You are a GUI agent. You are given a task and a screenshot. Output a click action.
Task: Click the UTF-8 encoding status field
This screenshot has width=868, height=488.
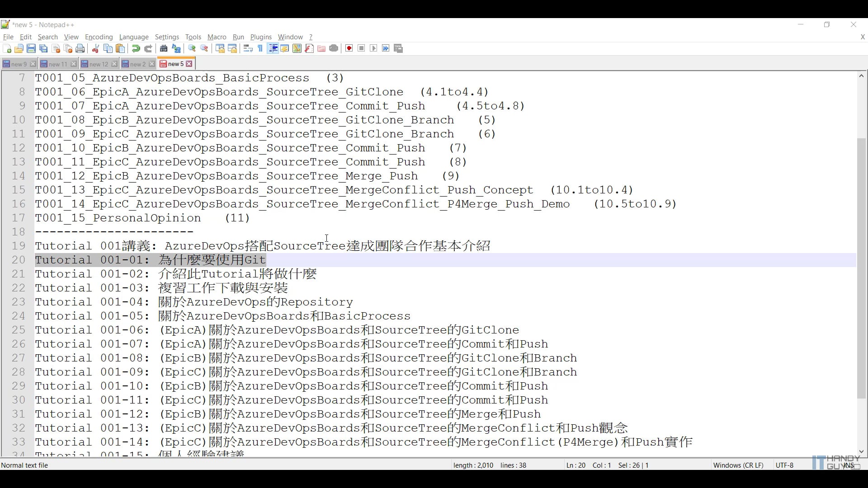click(x=784, y=465)
